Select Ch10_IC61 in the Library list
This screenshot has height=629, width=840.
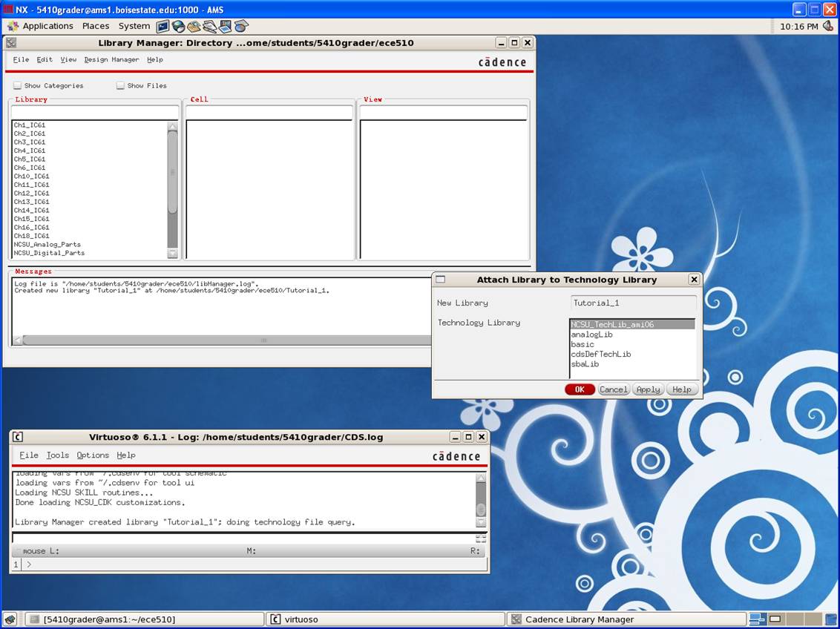pos(31,176)
